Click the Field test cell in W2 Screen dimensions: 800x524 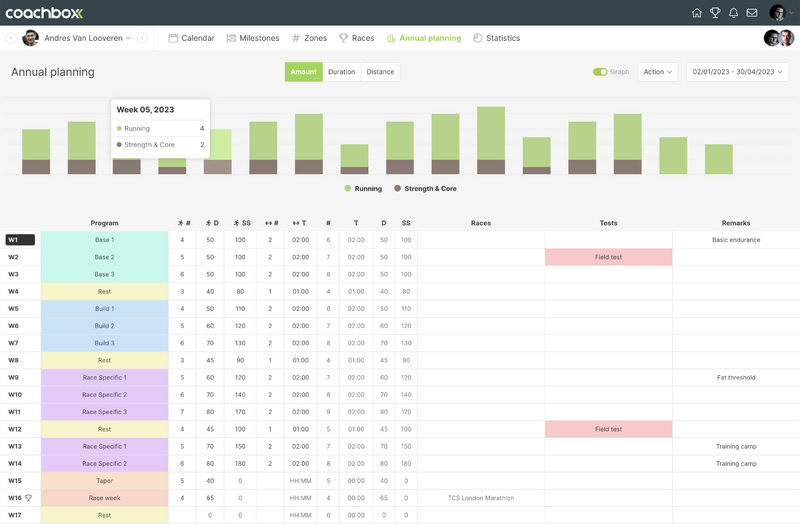coord(608,257)
